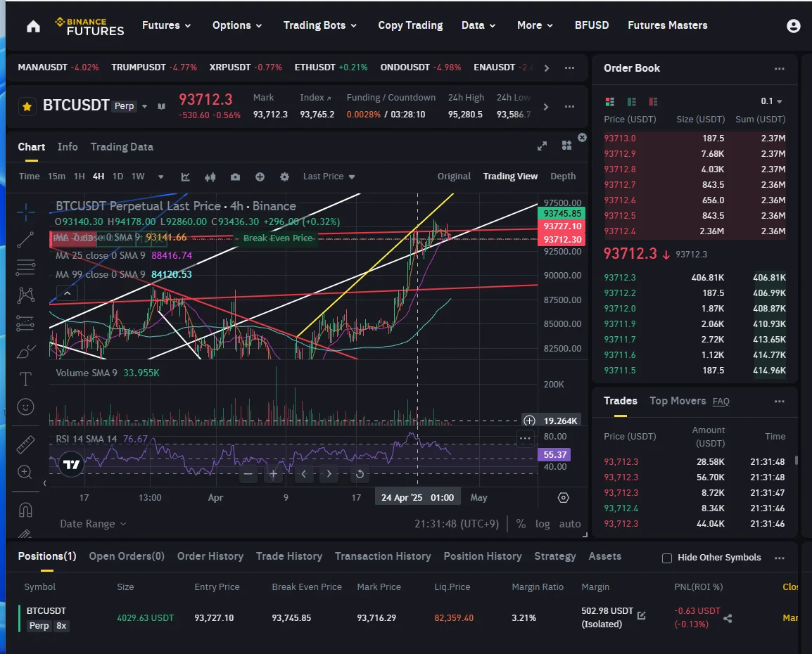Open the Top Movers tab
The width and height of the screenshot is (812, 654).
coord(678,401)
